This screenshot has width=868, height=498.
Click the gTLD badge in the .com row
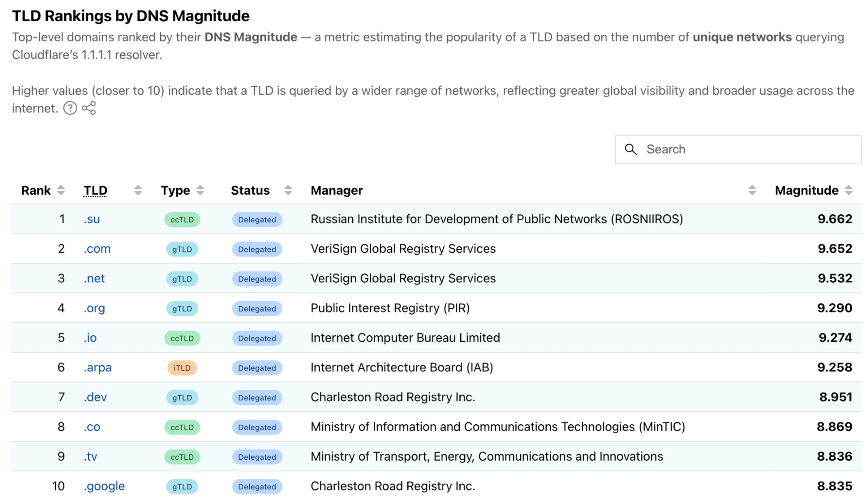pos(182,249)
